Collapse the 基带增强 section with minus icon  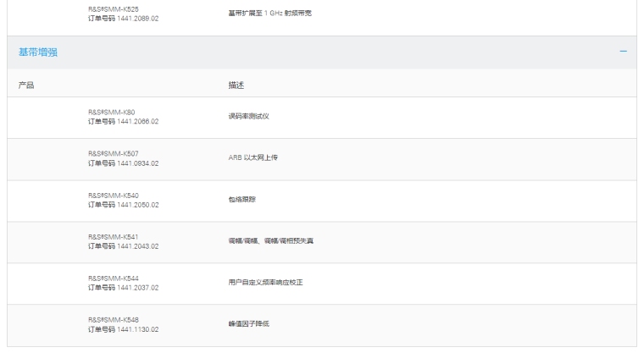click(623, 52)
